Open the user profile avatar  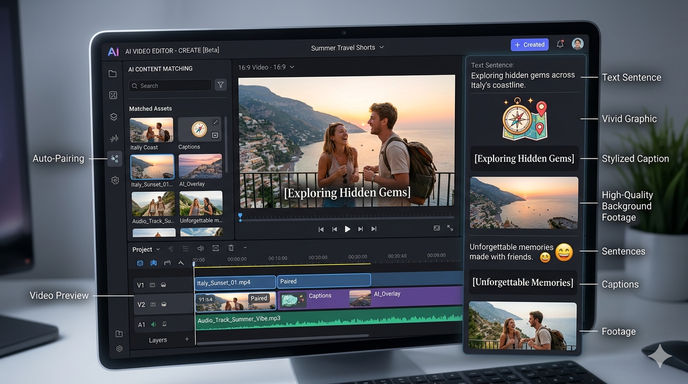[577, 43]
